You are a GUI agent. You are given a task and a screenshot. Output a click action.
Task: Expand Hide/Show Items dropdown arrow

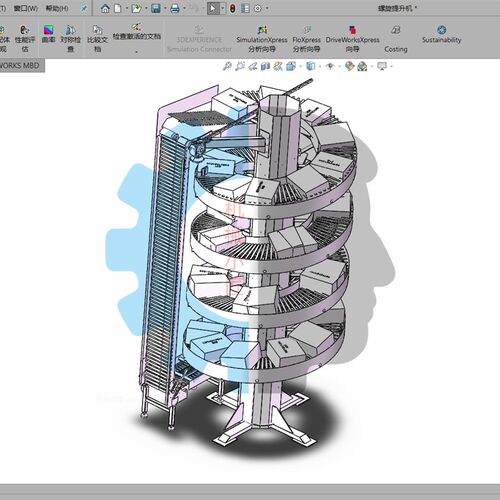coord(339,67)
